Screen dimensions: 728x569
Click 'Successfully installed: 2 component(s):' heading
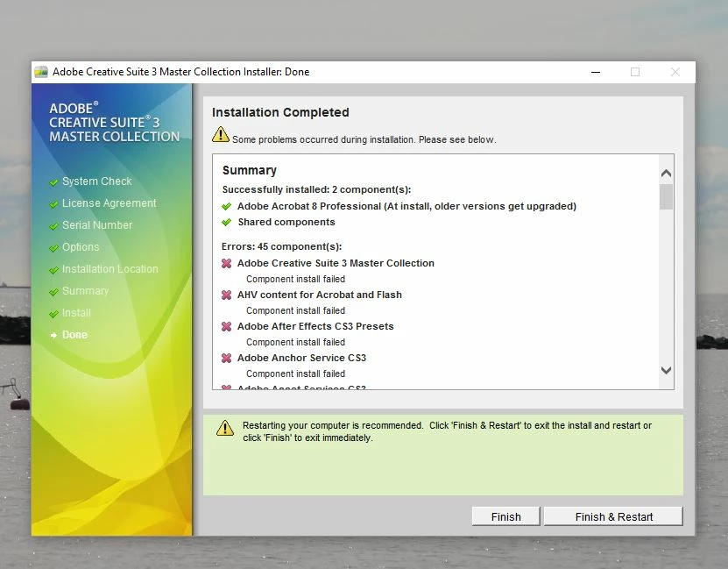[316, 189]
